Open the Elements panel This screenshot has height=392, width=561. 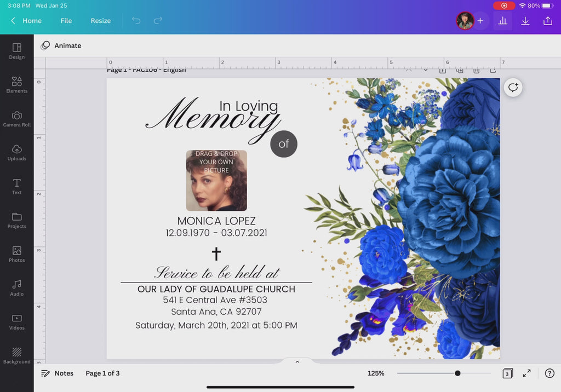17,85
